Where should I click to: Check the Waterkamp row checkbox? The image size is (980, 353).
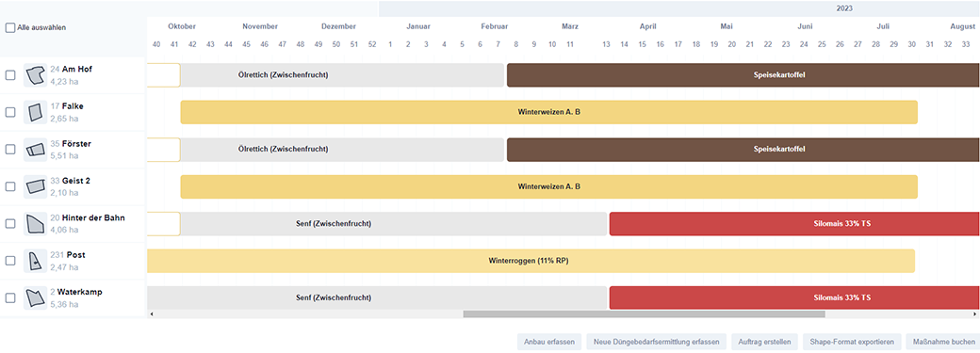click(10, 298)
